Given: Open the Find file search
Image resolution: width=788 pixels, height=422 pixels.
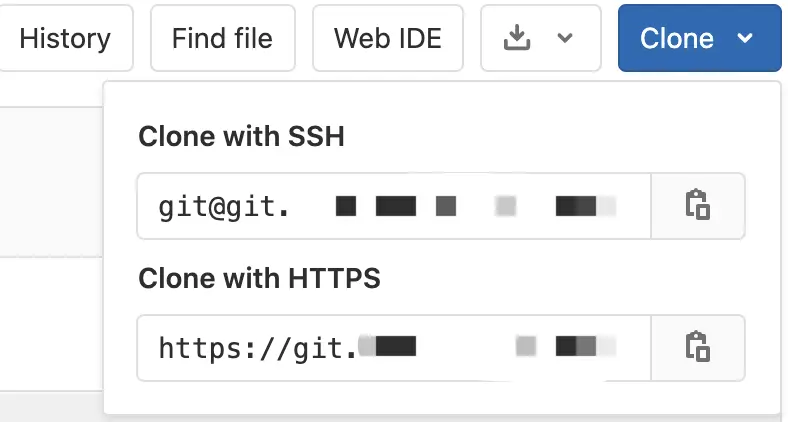Looking at the screenshot, I should (221, 38).
